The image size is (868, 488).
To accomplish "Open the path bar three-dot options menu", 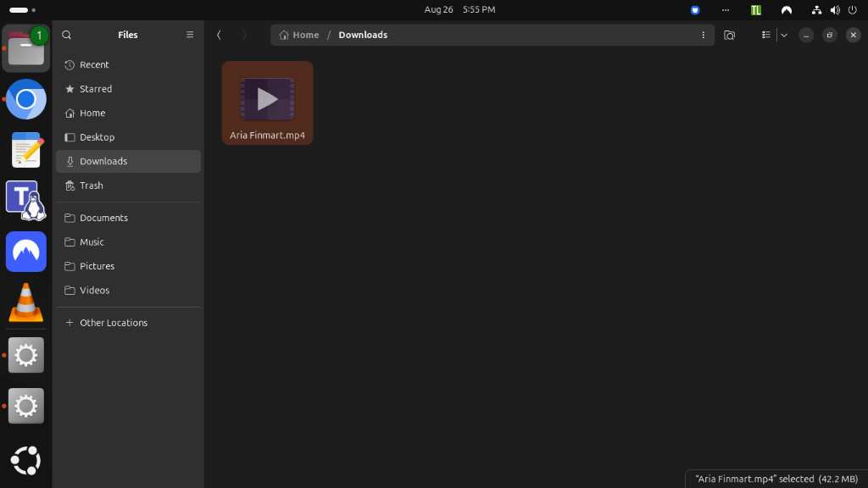I will click(703, 35).
